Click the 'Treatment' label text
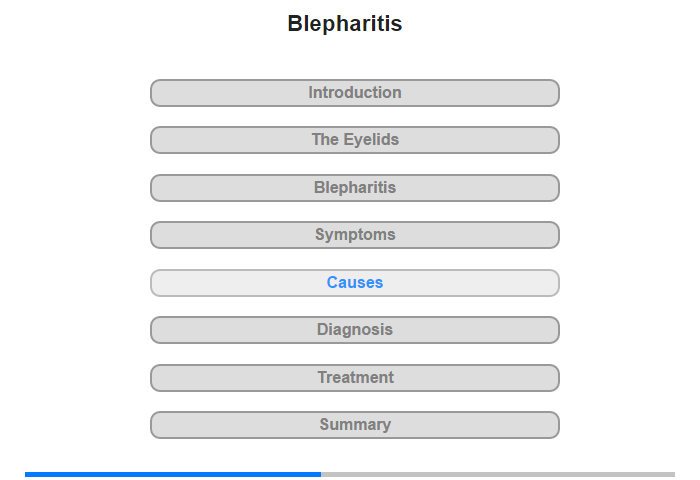Screen dimensions: 700x480 (x=355, y=378)
